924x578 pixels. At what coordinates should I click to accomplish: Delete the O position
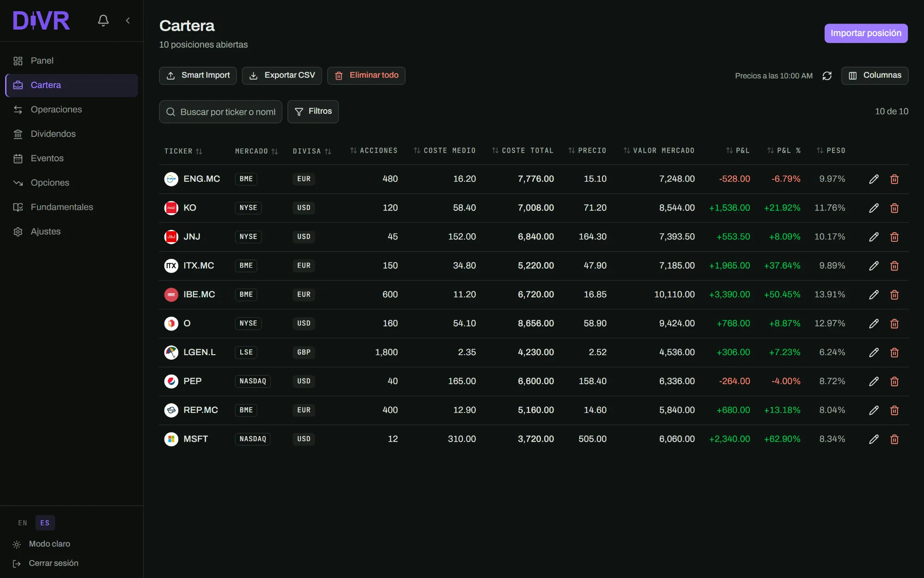pyautogui.click(x=894, y=324)
